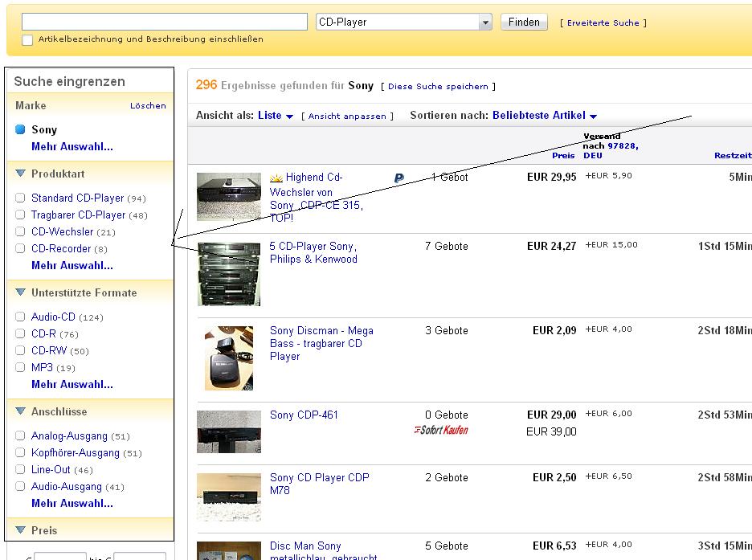Click Diese Suche speichern link

pyautogui.click(x=438, y=86)
